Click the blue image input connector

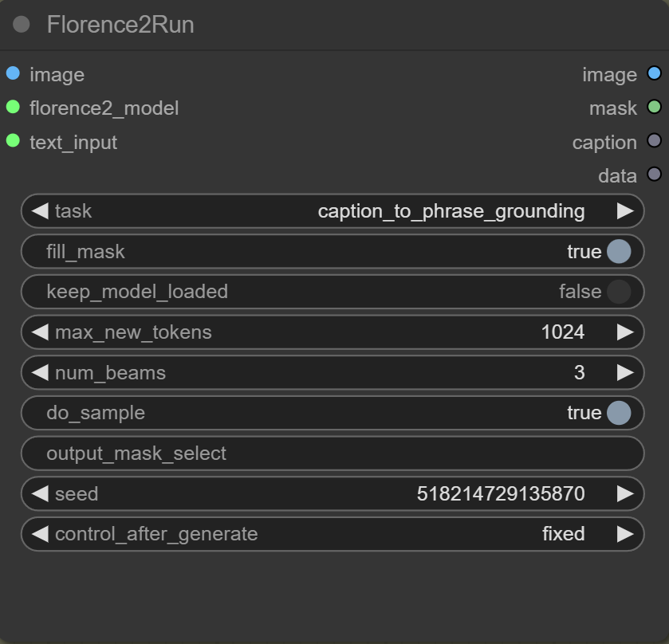[x=13, y=74]
